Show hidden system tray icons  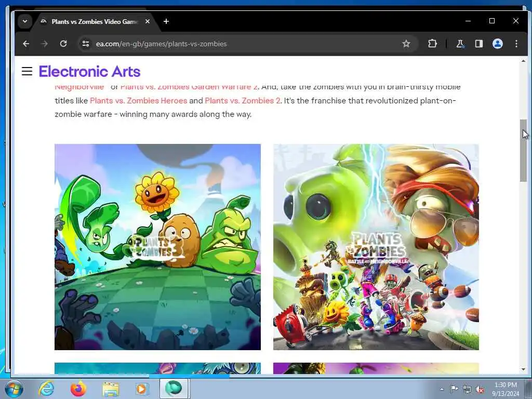(442, 389)
